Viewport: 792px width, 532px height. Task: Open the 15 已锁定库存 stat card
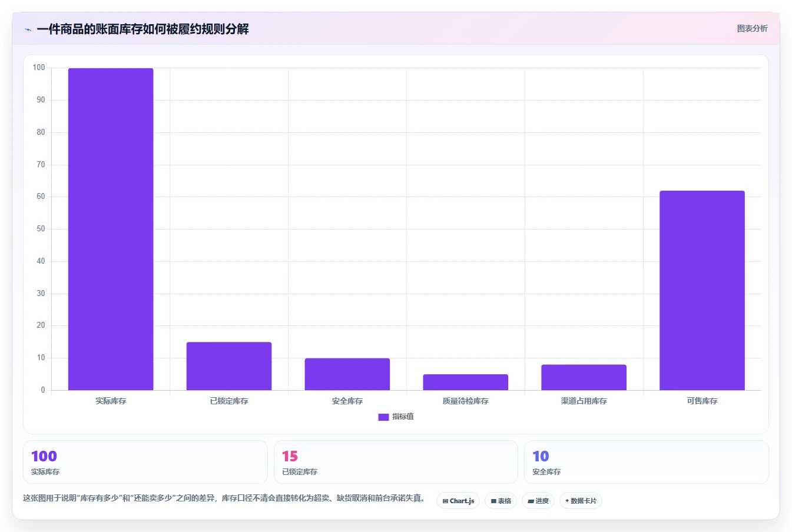coord(396,462)
